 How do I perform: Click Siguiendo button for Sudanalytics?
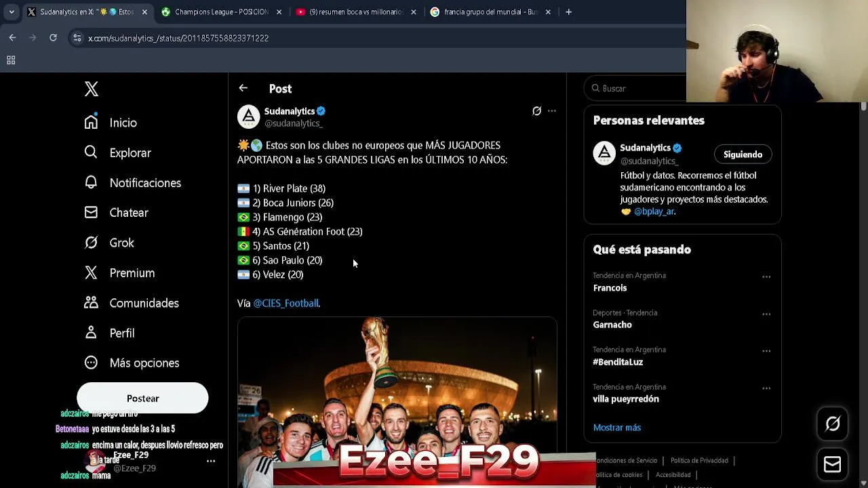pyautogui.click(x=743, y=154)
